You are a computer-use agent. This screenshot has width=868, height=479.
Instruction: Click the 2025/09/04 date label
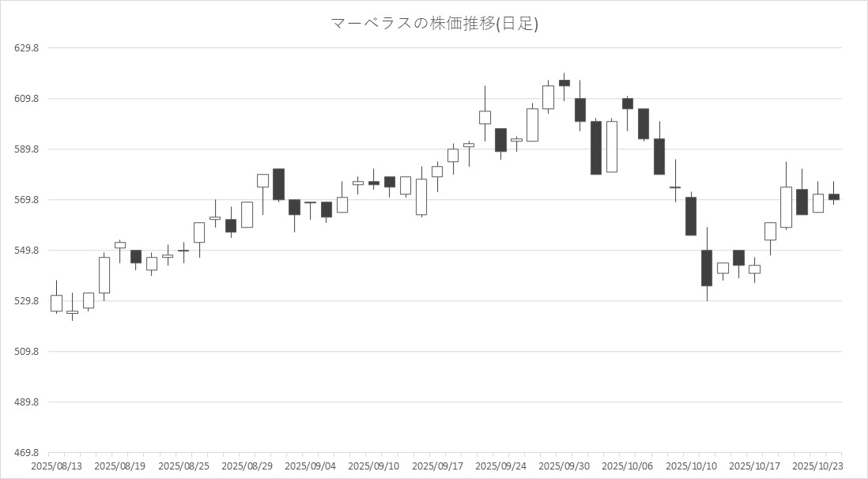tap(310, 466)
